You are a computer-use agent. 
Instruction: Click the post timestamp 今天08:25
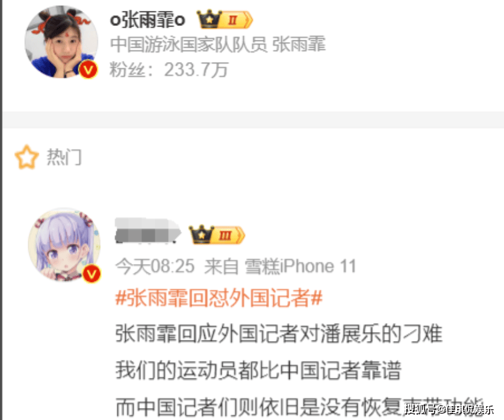(x=155, y=266)
